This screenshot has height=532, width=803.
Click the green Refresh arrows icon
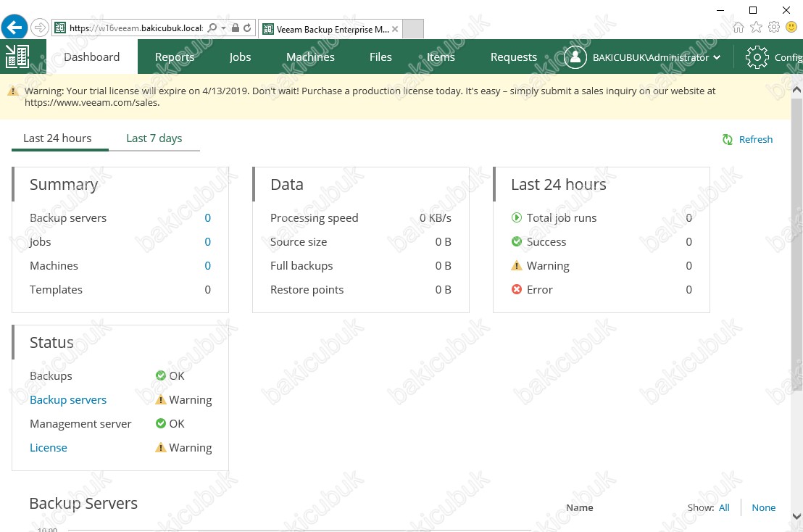coord(727,139)
